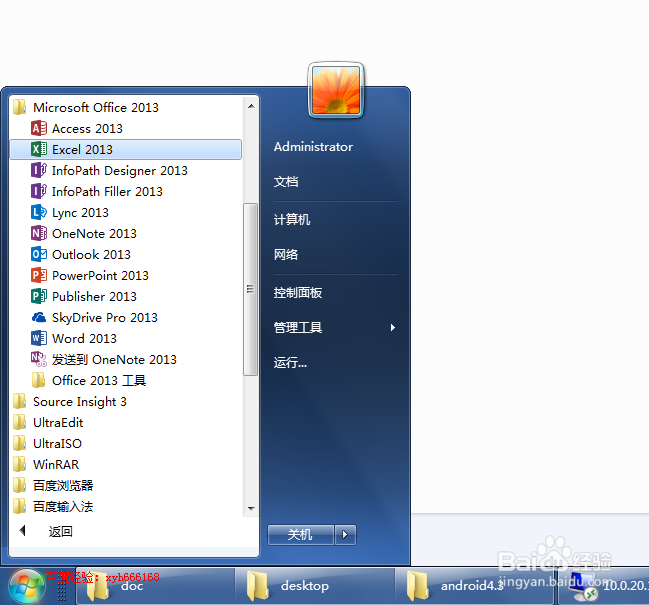Launch "SkyDrive Pro 2013" text entry
Screen dimensions: 649x605
pyautogui.click(x=105, y=318)
